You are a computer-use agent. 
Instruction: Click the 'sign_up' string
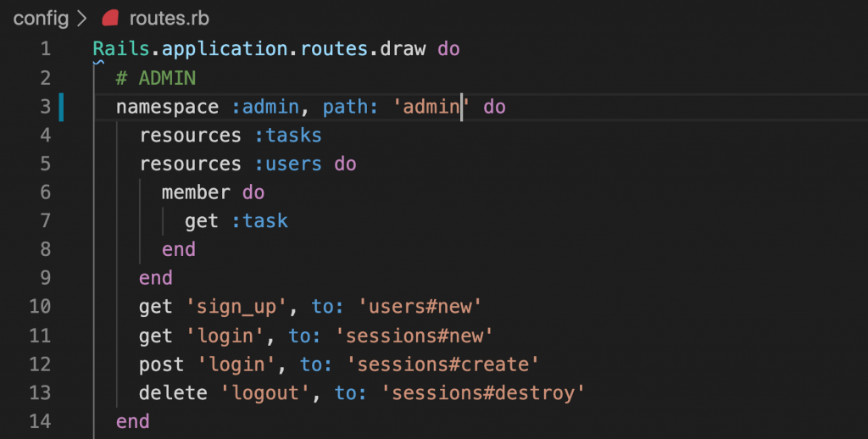pos(236,307)
